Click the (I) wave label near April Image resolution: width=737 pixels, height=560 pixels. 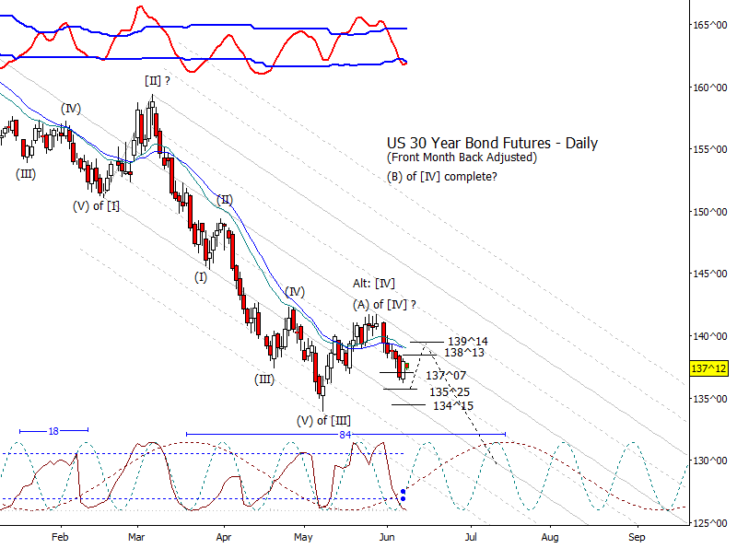coord(201,277)
